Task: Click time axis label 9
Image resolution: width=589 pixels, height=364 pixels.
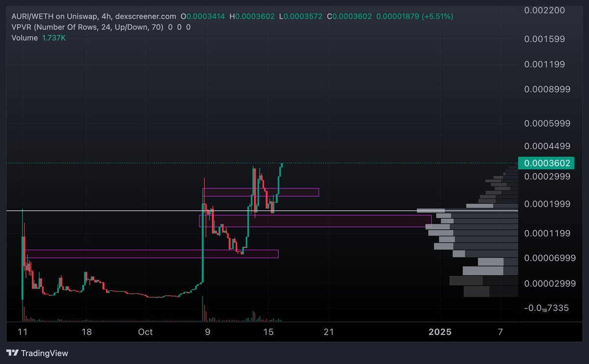Action: coord(208,332)
